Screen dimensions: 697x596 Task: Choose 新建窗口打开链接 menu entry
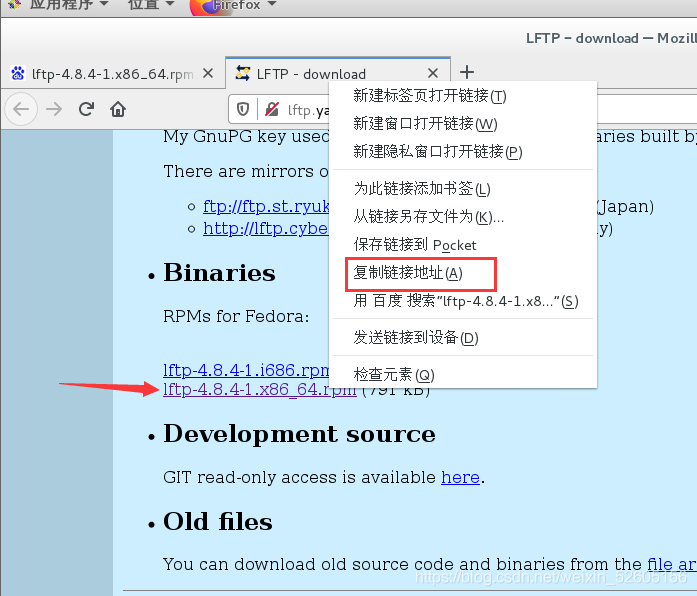[463, 124]
